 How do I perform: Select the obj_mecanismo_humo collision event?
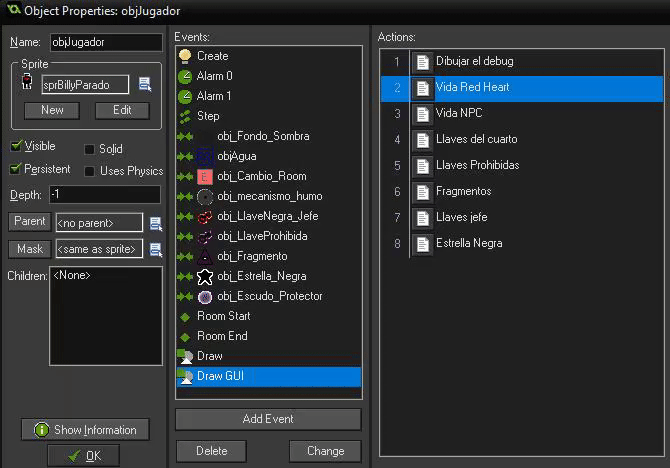(269, 197)
